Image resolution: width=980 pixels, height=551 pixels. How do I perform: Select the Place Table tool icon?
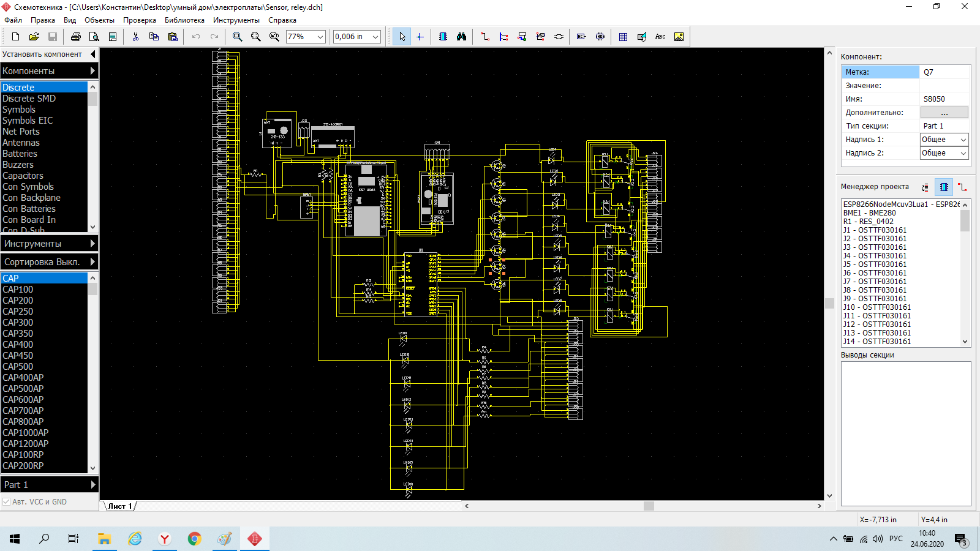tap(623, 37)
